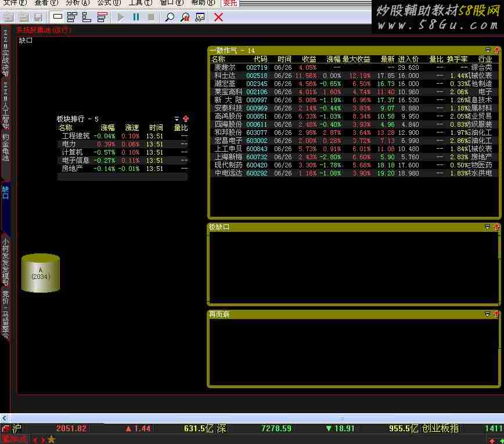Open the 窗口(W) menu
The width and height of the screenshot is (504, 444).
click(172, 2)
